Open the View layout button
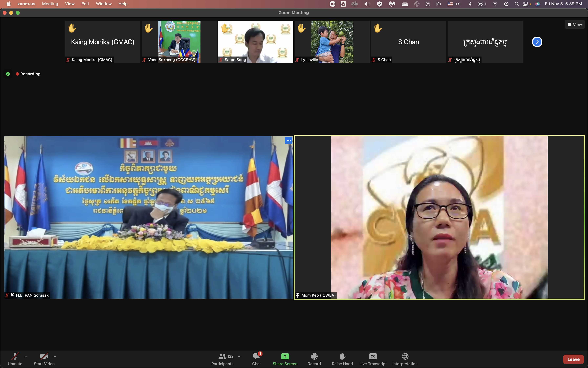Viewport: 588px width, 368px height. click(x=575, y=25)
